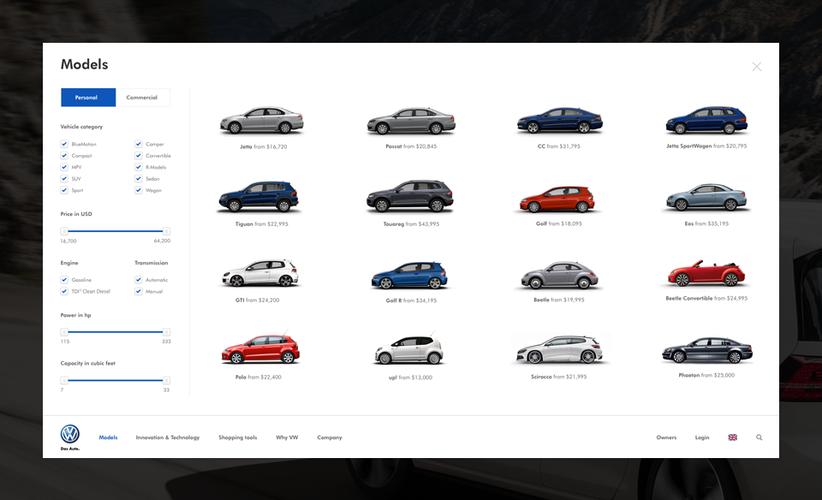The image size is (822, 500).
Task: Open the search magnifier icon
Action: pyautogui.click(x=759, y=437)
